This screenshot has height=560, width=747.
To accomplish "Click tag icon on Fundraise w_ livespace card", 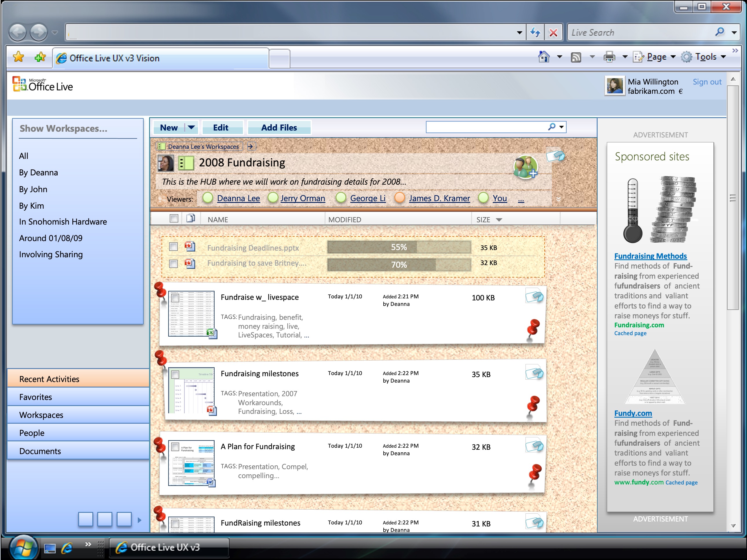I will pos(534,296).
